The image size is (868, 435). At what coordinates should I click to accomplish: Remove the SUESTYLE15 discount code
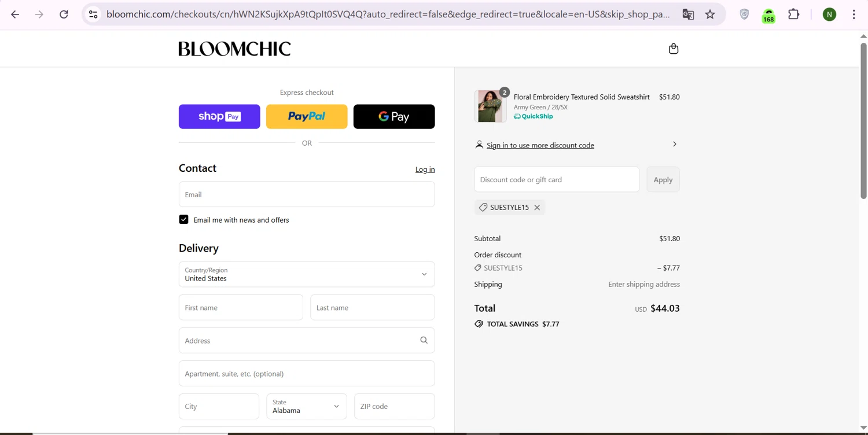(537, 207)
